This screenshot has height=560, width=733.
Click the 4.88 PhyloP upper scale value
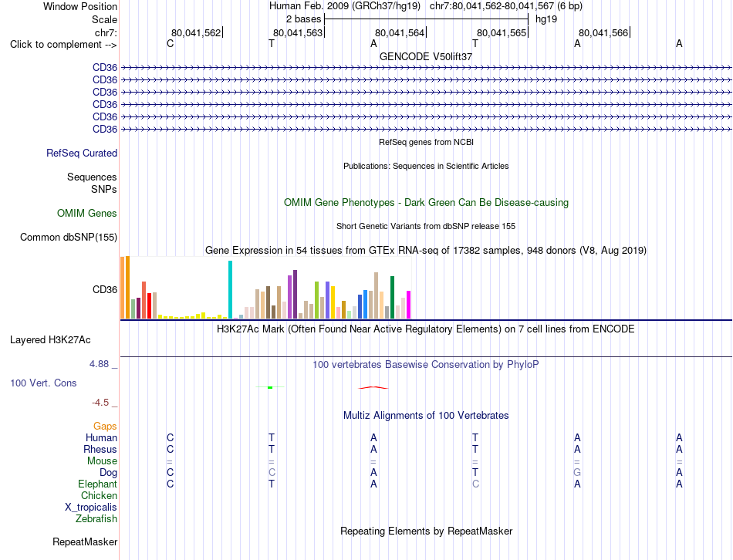tap(99, 363)
